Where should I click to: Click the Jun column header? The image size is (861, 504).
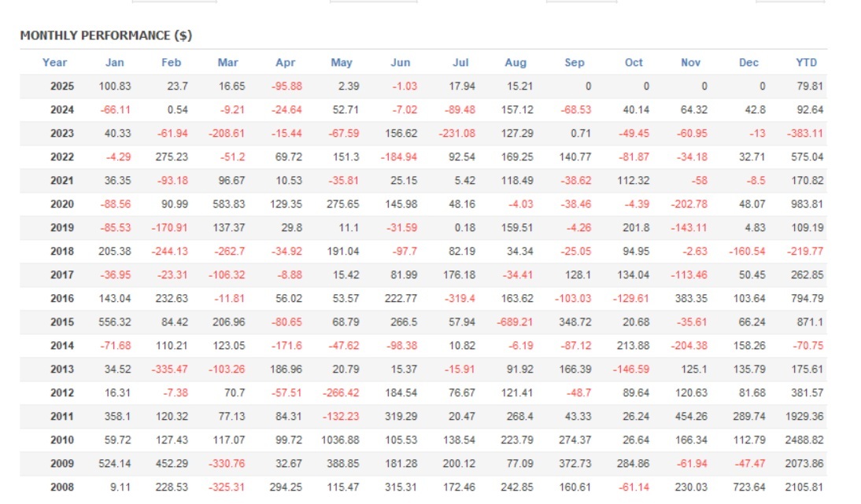click(400, 63)
